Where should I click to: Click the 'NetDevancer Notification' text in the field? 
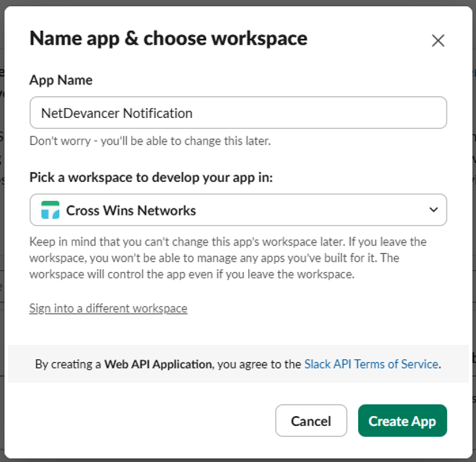point(116,113)
